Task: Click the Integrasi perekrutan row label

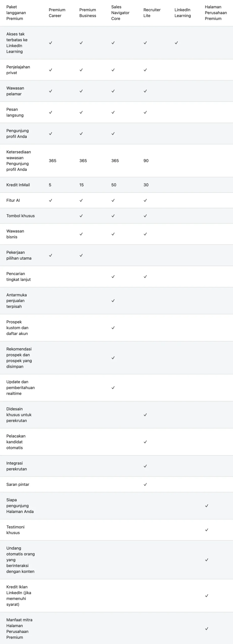Action: (x=17, y=466)
